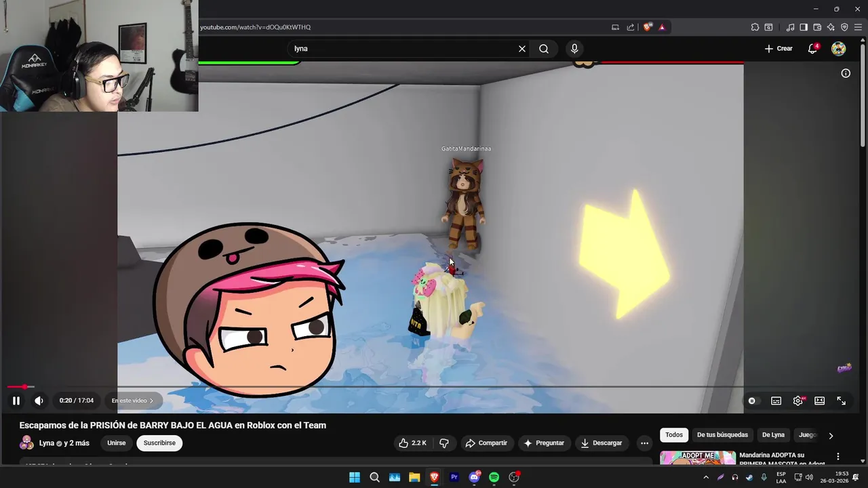Open the Brave Wallet icon
This screenshot has width=868, height=488.
[x=817, y=27]
